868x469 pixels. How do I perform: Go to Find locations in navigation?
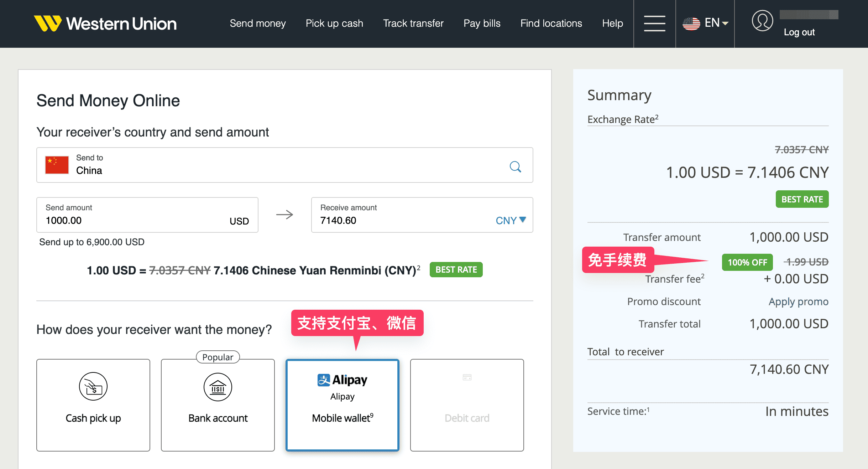click(551, 24)
